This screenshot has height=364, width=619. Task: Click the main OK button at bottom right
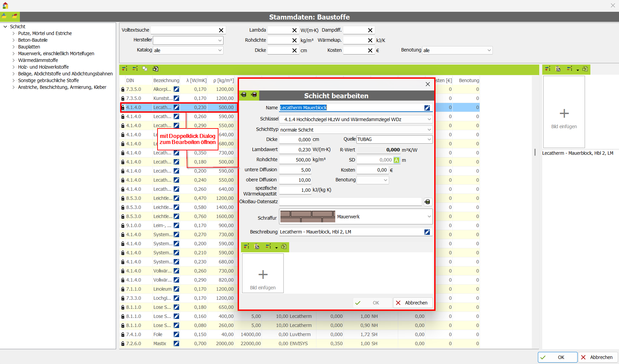tap(557, 357)
